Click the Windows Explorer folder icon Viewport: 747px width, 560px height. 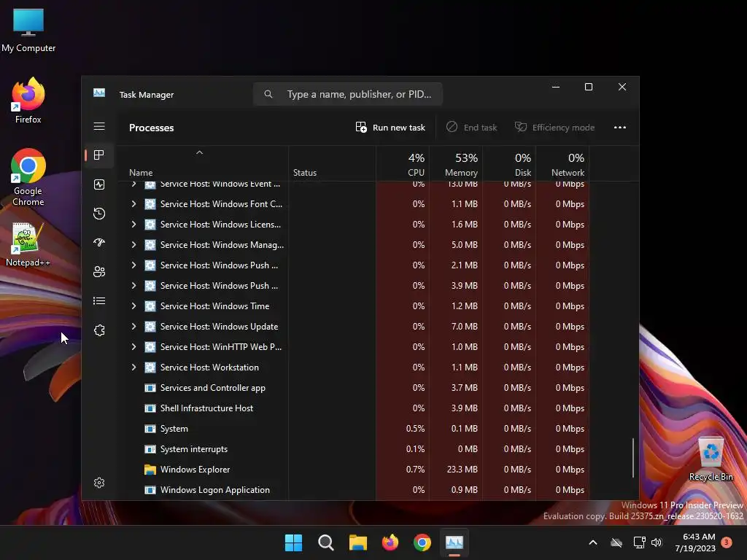[150, 470]
